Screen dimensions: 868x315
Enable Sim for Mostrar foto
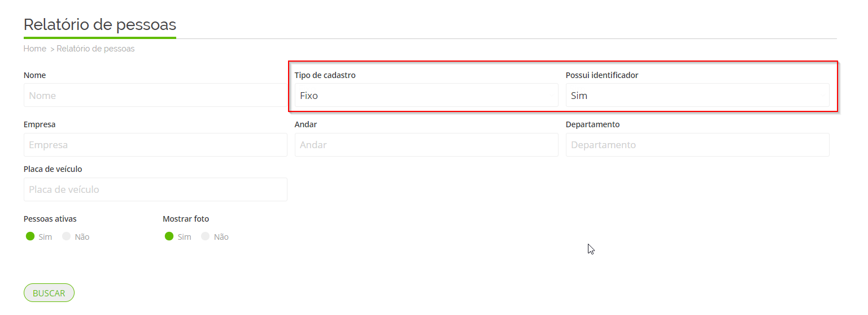[x=169, y=236]
